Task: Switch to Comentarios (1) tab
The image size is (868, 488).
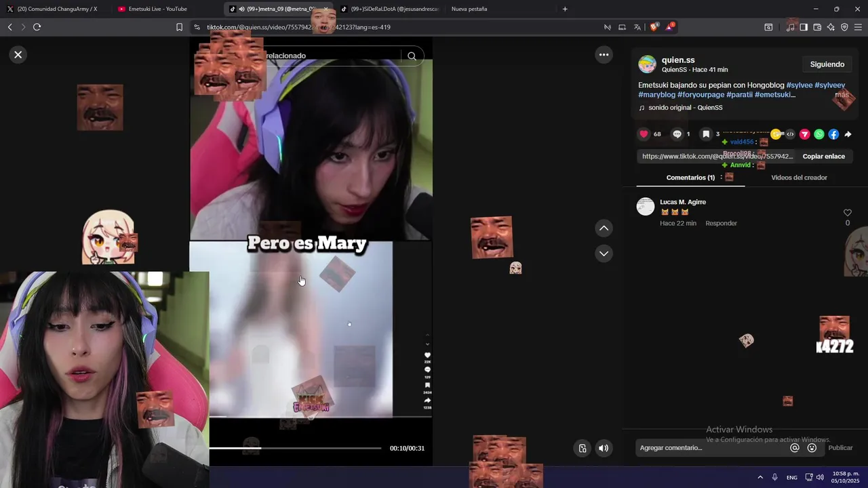Action: tap(690, 178)
